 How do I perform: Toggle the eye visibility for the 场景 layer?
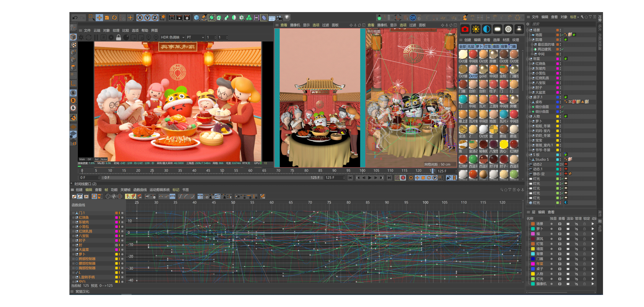(560, 224)
